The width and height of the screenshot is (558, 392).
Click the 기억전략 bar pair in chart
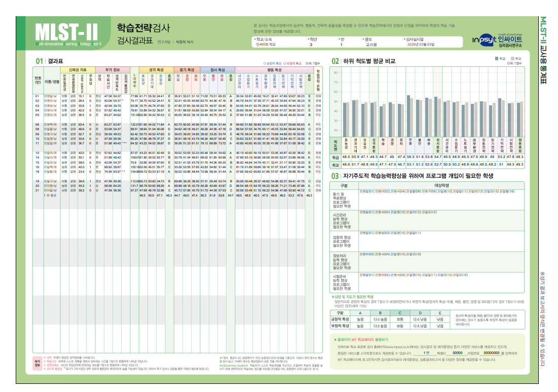(x=502, y=117)
